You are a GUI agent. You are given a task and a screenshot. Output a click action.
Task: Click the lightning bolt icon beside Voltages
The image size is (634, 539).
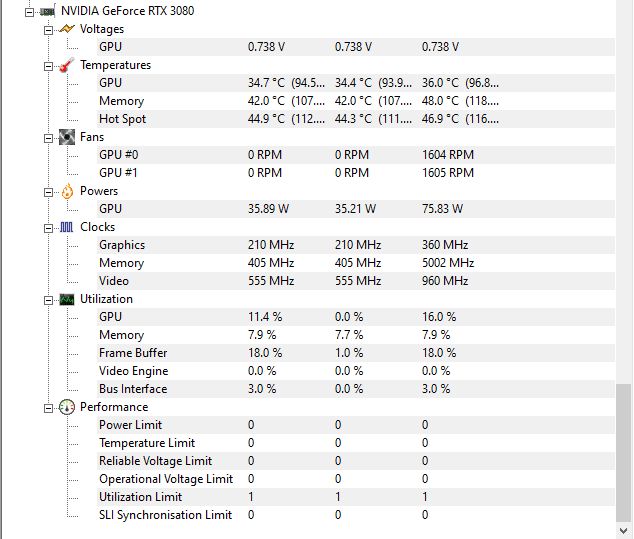click(66, 29)
